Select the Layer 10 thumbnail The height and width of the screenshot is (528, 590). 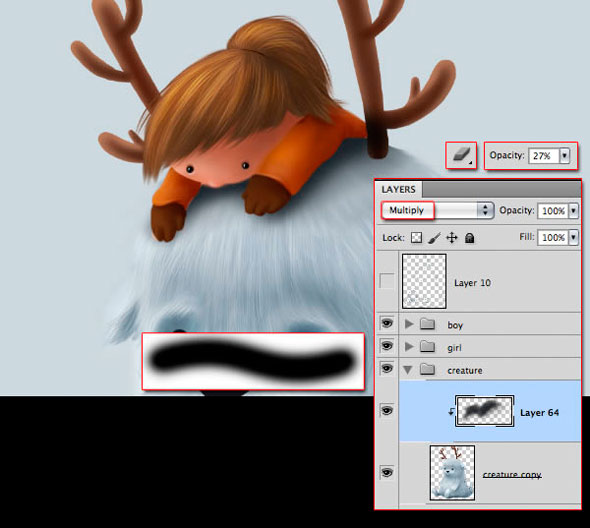click(x=424, y=281)
